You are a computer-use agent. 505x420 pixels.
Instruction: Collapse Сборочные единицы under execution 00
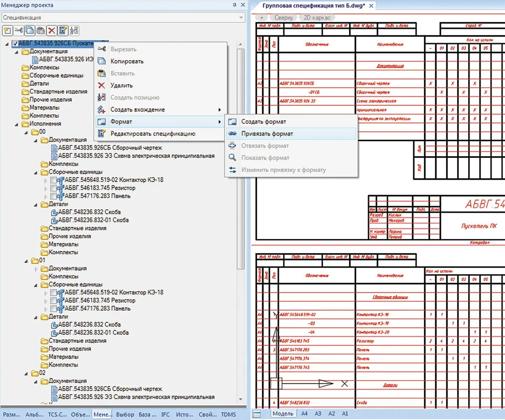pyautogui.click(x=37, y=172)
